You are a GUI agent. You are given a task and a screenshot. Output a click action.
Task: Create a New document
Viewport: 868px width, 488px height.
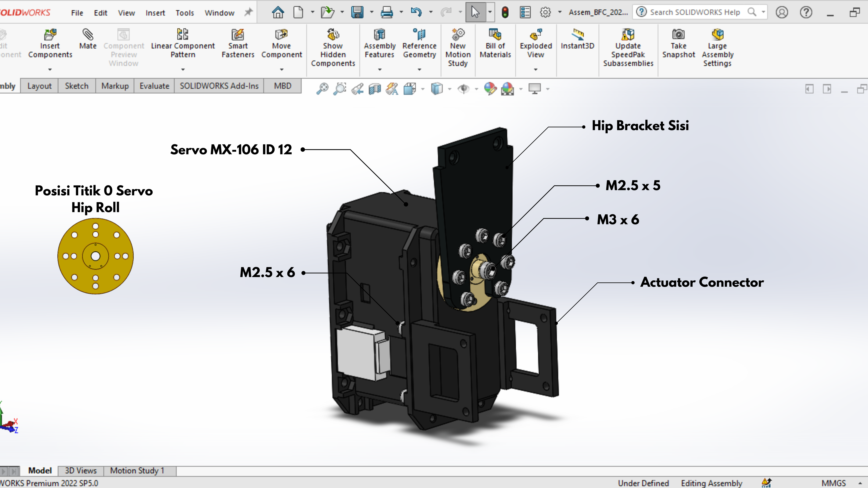pos(298,12)
